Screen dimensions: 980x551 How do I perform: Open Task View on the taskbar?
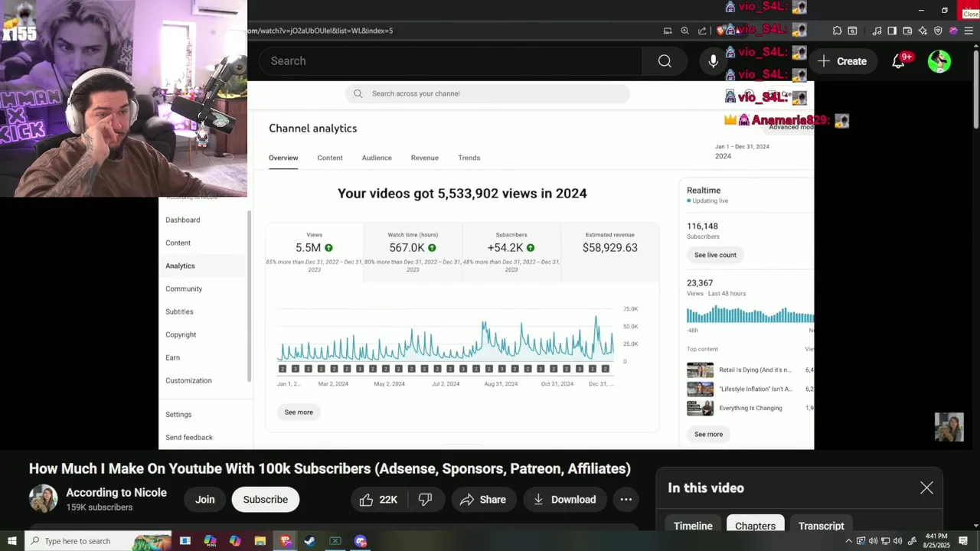[x=185, y=541]
